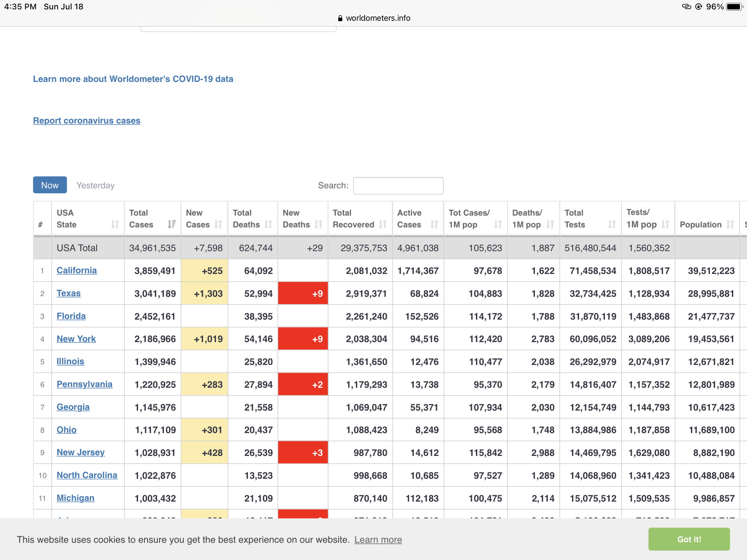This screenshot has width=747, height=560.
Task: Sort by Total Recovered arrows icon
Action: pos(383,225)
